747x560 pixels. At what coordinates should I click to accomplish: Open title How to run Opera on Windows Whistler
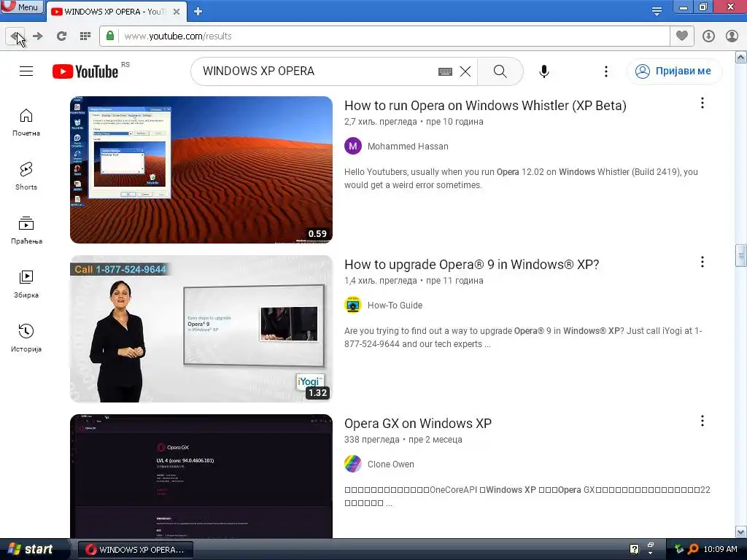pos(485,105)
